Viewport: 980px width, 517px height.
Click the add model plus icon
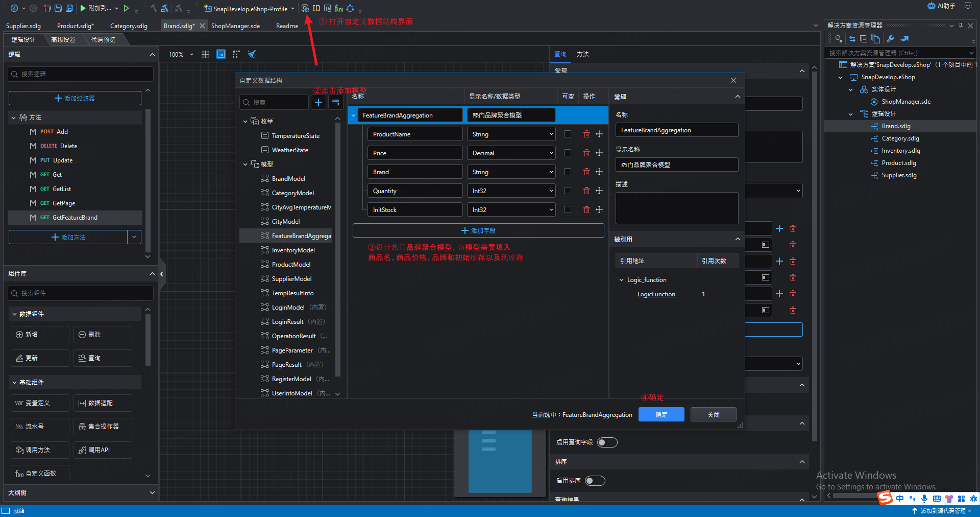pyautogui.click(x=318, y=102)
